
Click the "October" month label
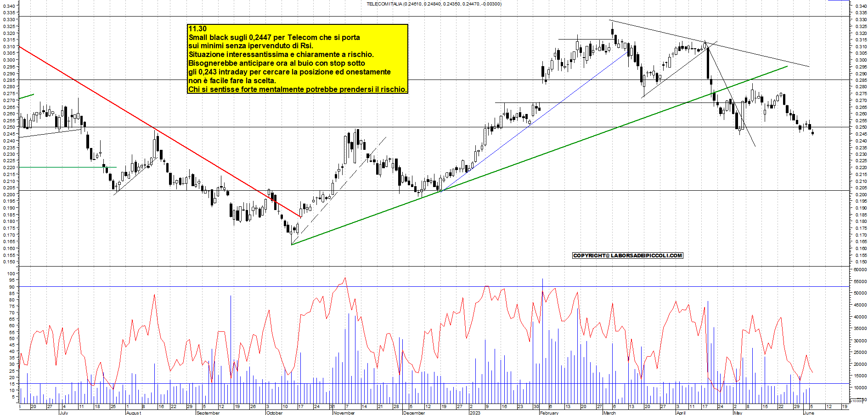[275, 413]
